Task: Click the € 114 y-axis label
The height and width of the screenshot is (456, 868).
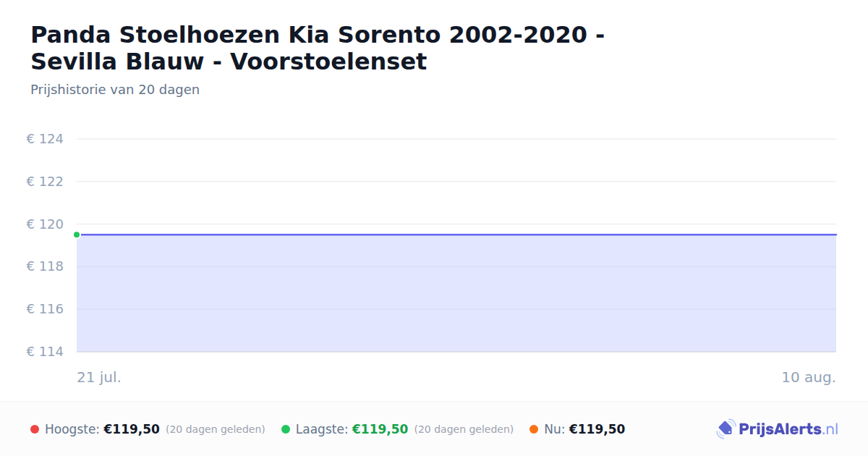Action: pyautogui.click(x=45, y=352)
